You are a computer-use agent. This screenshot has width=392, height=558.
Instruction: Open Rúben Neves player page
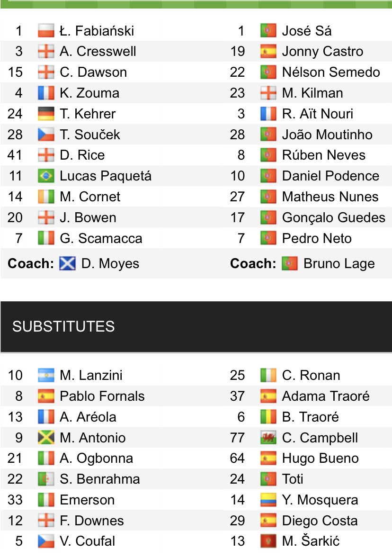tap(323, 155)
